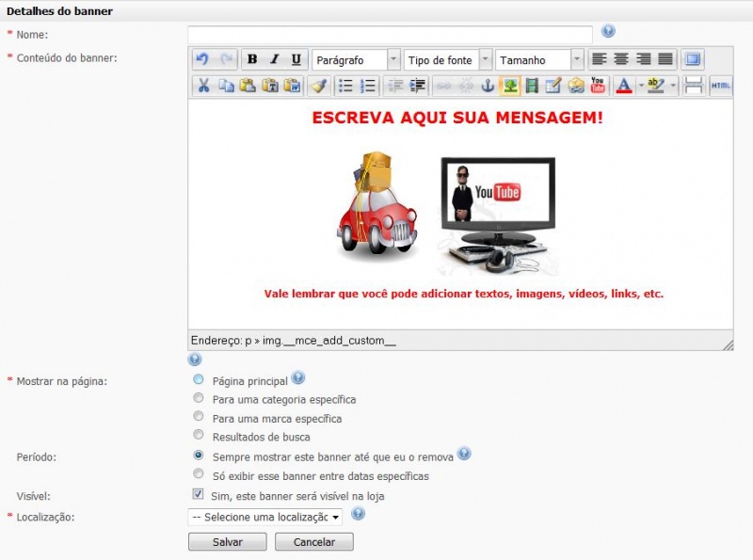753x560 pixels.
Task: Select Sempre mostrar este banner option
Action: (x=199, y=455)
